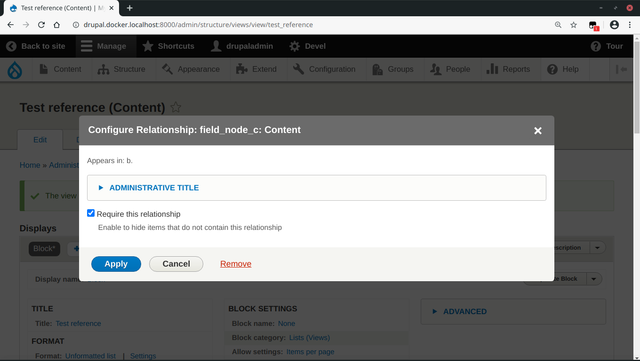
Task: Open the zoom magnifier icon in address bar
Action: [558, 25]
